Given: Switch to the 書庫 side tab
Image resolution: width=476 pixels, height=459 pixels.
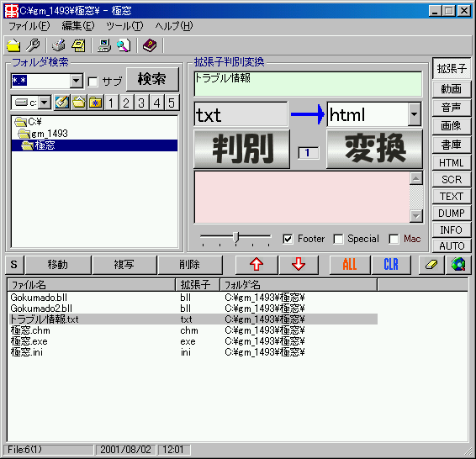Looking at the screenshot, I should tap(452, 145).
